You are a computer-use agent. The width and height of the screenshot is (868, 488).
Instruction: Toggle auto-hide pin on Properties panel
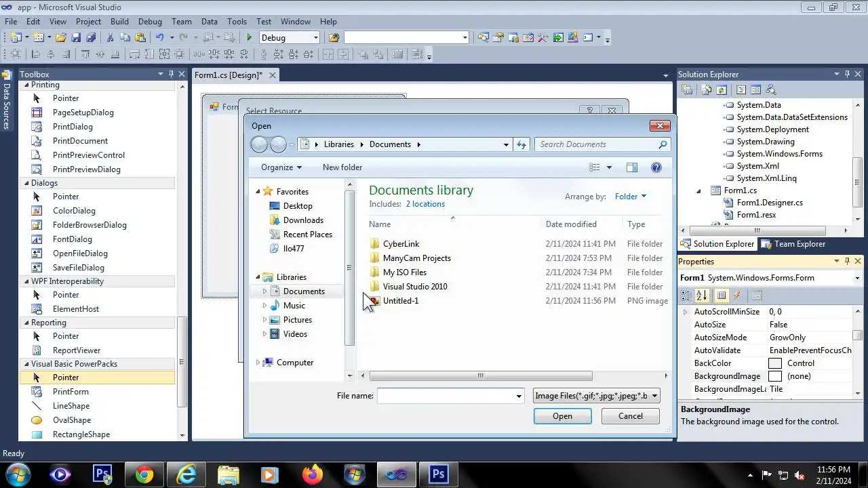(847, 261)
